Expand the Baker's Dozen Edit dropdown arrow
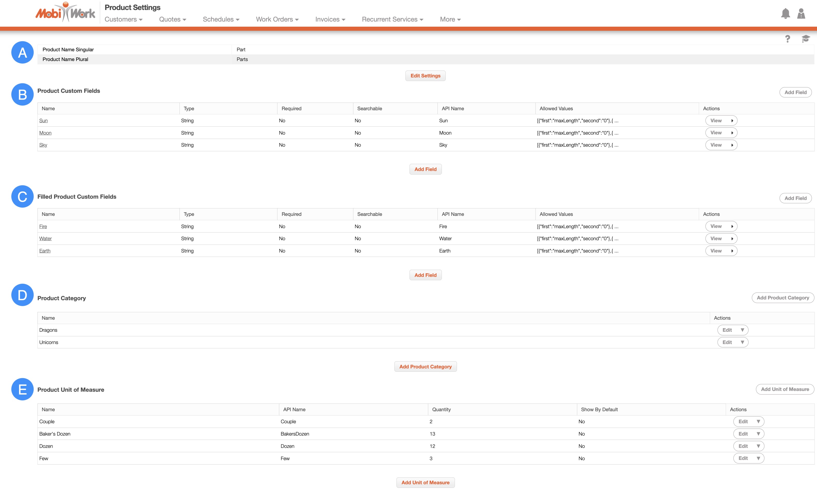 coord(758,434)
